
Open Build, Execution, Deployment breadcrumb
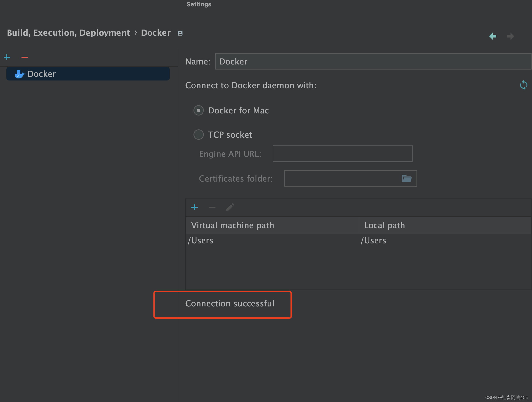pos(68,33)
